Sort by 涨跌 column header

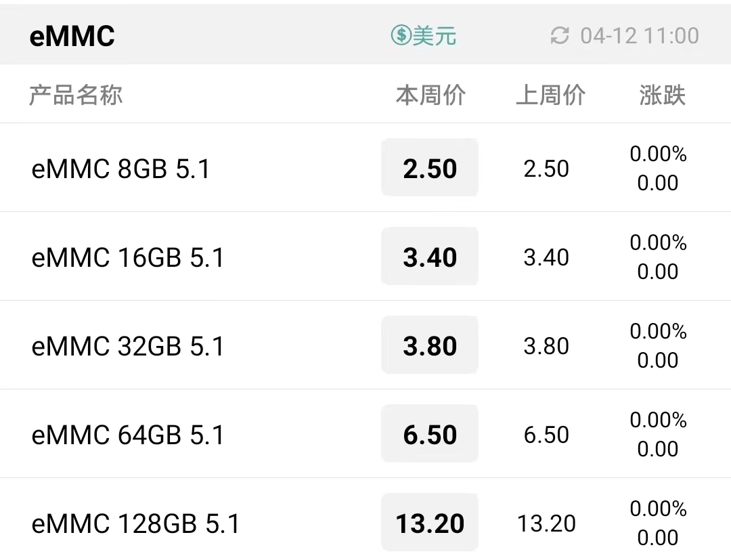(x=662, y=95)
